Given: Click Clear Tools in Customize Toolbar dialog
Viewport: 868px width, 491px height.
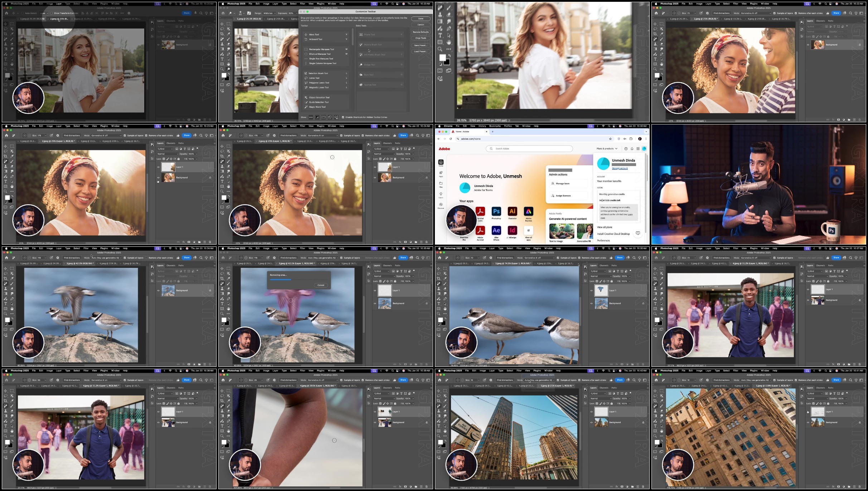Looking at the screenshot, I should click(421, 38).
